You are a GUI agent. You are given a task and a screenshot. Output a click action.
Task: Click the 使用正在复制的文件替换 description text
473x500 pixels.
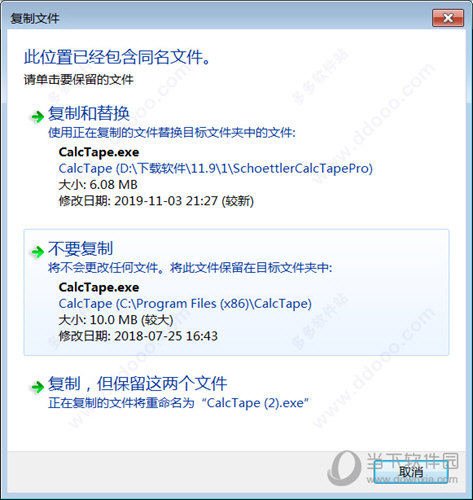pyautogui.click(x=172, y=133)
